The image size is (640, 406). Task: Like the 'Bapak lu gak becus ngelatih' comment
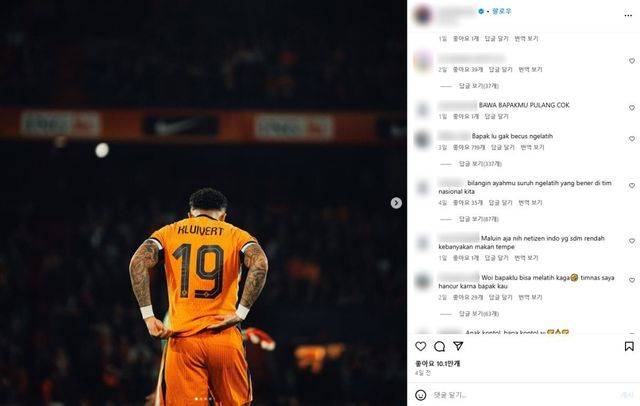pos(632,139)
